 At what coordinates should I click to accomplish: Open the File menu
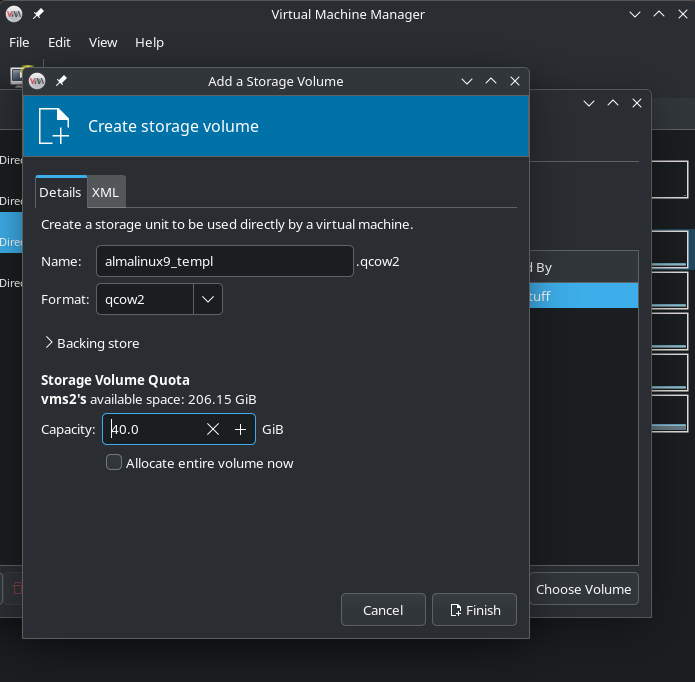click(x=19, y=43)
